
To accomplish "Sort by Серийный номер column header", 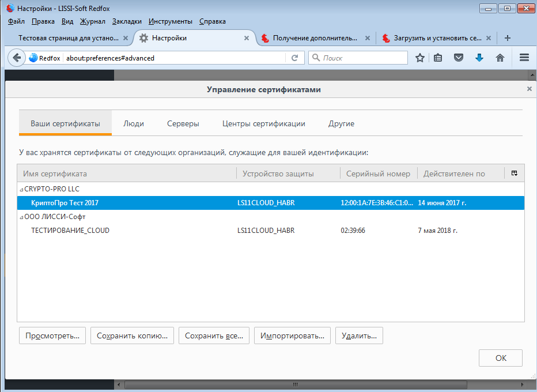I will pyautogui.click(x=379, y=174).
